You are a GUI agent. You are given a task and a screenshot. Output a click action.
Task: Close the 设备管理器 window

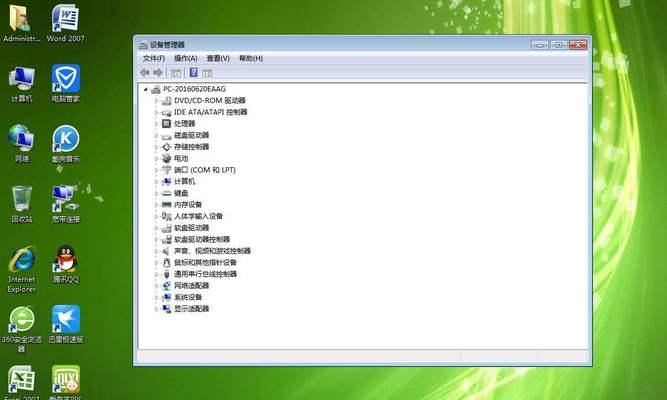[x=578, y=45]
